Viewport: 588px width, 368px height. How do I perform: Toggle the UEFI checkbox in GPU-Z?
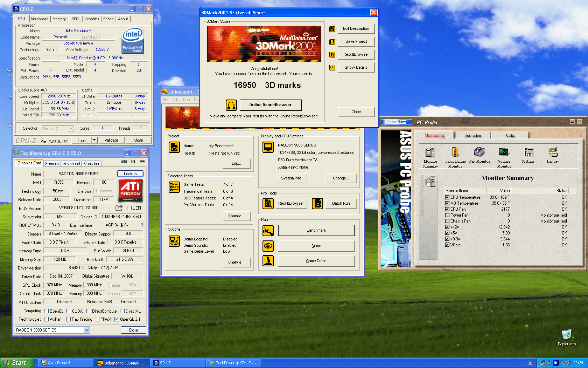click(x=129, y=208)
